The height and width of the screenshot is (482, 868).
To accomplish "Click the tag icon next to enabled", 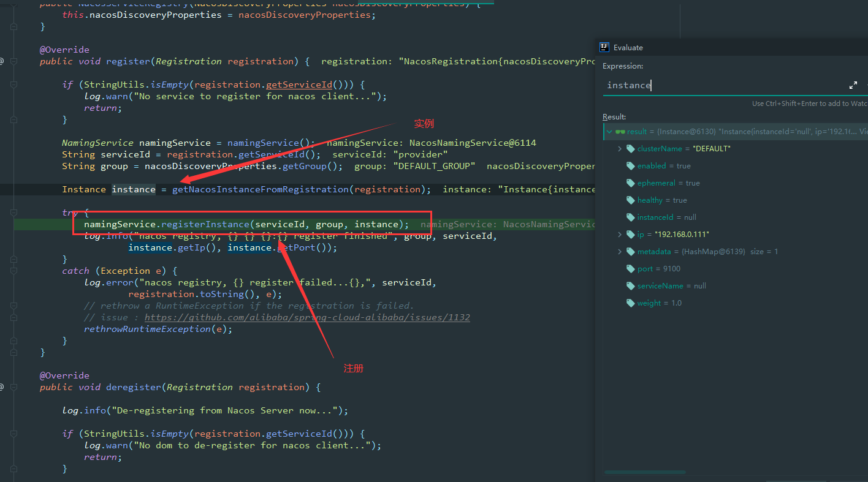I will coord(630,166).
